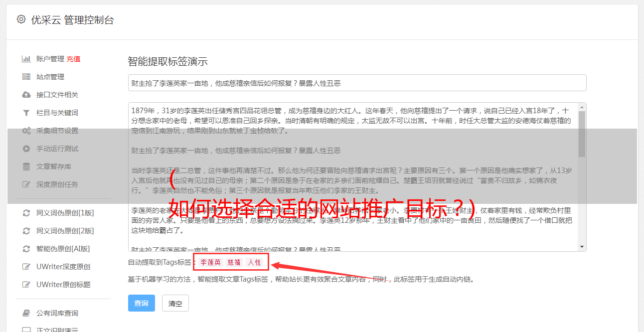Click the red 充值 link
This screenshot has height=332, width=644.
click(73, 59)
